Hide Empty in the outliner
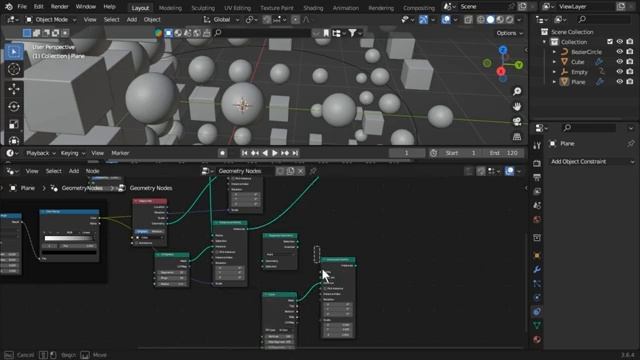Screen dimensions: 640x360 (x=620, y=72)
